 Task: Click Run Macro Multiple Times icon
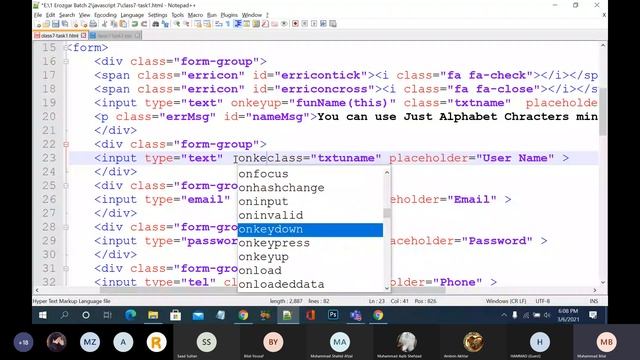click(x=324, y=24)
